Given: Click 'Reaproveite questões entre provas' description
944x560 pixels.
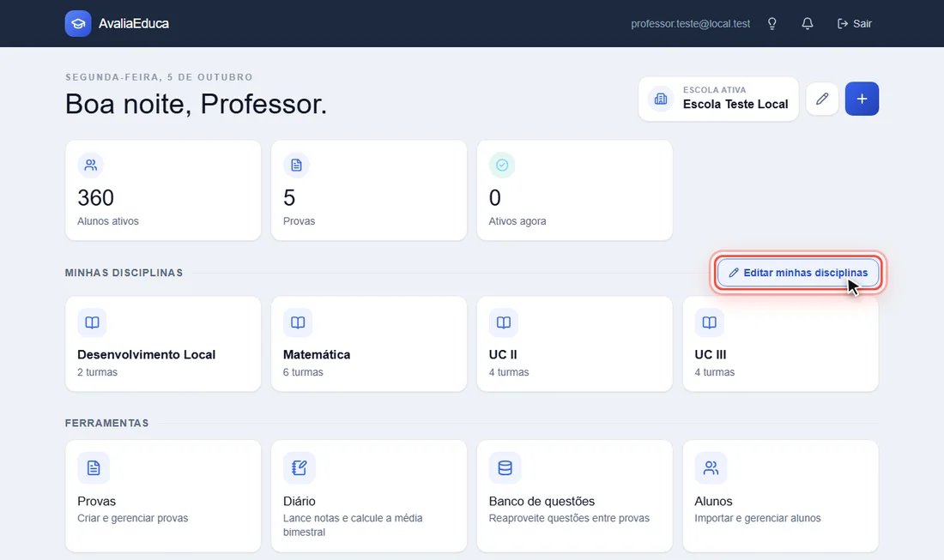Looking at the screenshot, I should (x=569, y=518).
